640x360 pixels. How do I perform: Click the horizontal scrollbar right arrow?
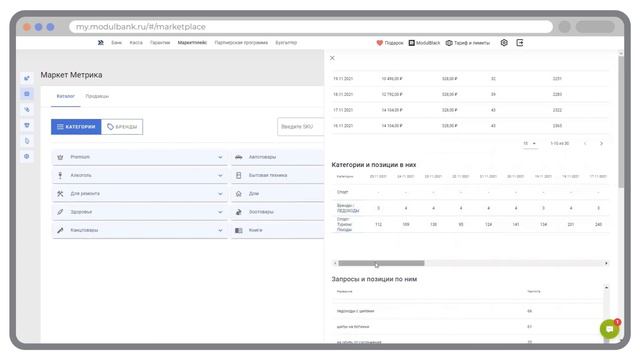point(606,263)
